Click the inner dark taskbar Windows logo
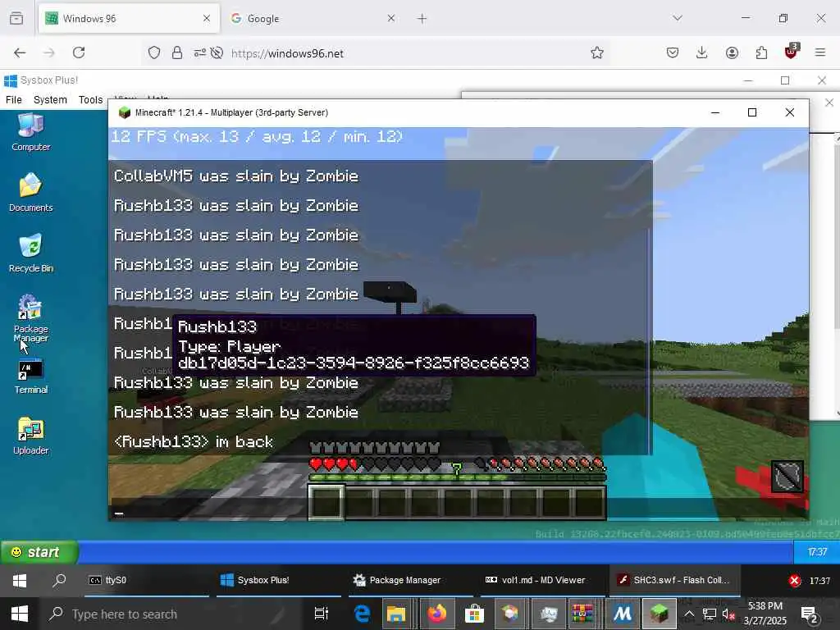 tap(20, 581)
